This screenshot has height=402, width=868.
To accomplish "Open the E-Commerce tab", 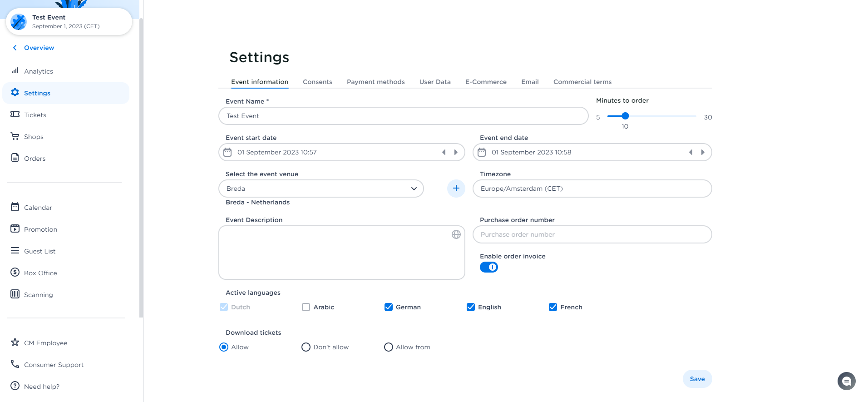I will click(x=486, y=82).
